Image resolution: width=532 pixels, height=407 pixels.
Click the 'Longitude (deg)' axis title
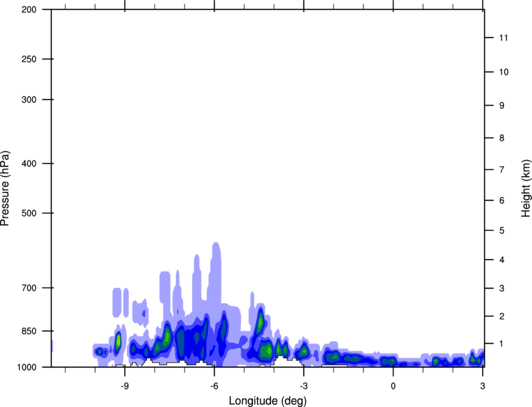268,401
